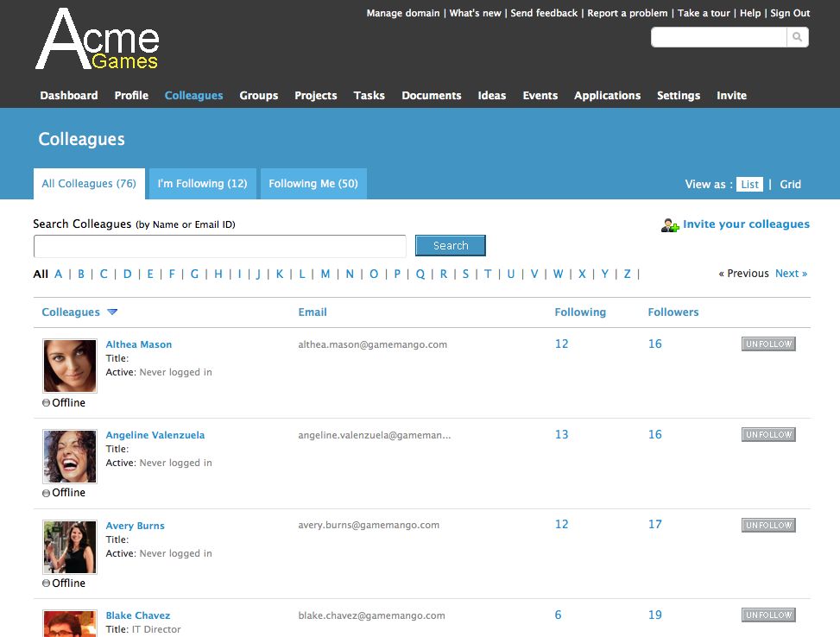Click the magnifier search icon in header
This screenshot has height=637, width=840.
(x=797, y=37)
